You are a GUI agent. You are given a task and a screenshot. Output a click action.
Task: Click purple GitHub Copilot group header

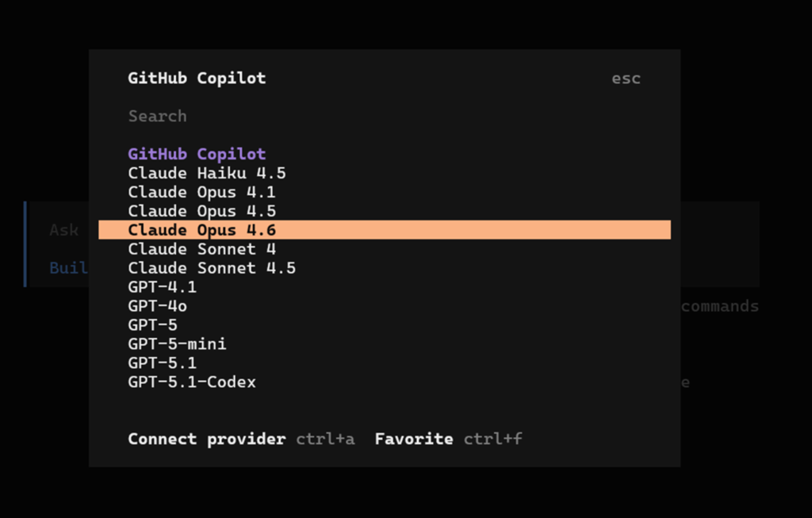(x=197, y=154)
